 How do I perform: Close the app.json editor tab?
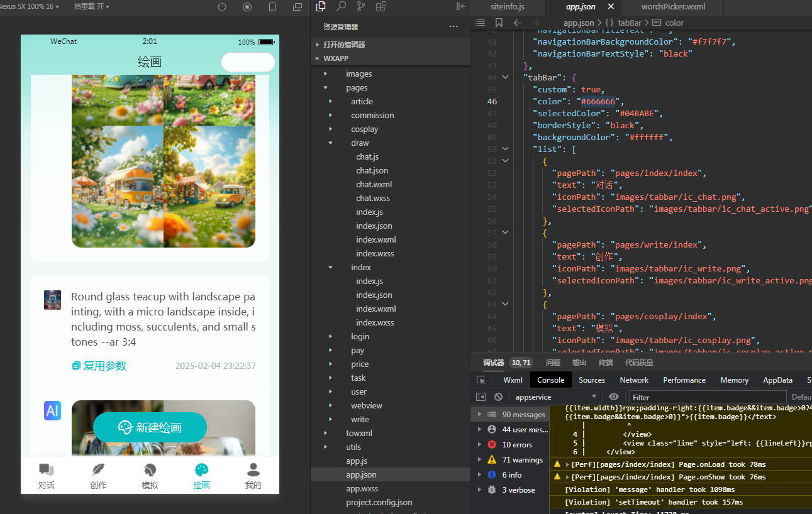pyautogui.click(x=611, y=6)
